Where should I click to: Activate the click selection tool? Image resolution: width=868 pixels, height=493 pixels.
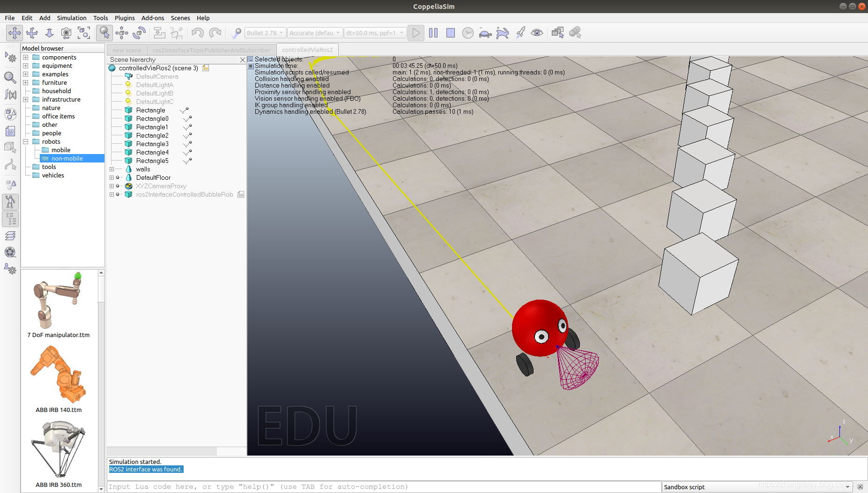[104, 33]
